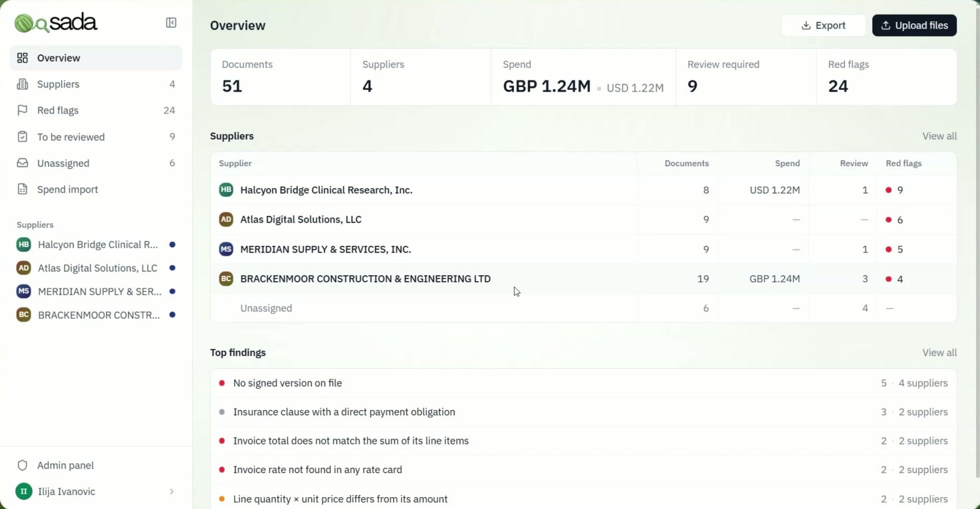The width and height of the screenshot is (980, 509).
Task: Open BRACKENMOOR CONSTRUCTION & ENGINEERING LTD row
Action: (584, 279)
